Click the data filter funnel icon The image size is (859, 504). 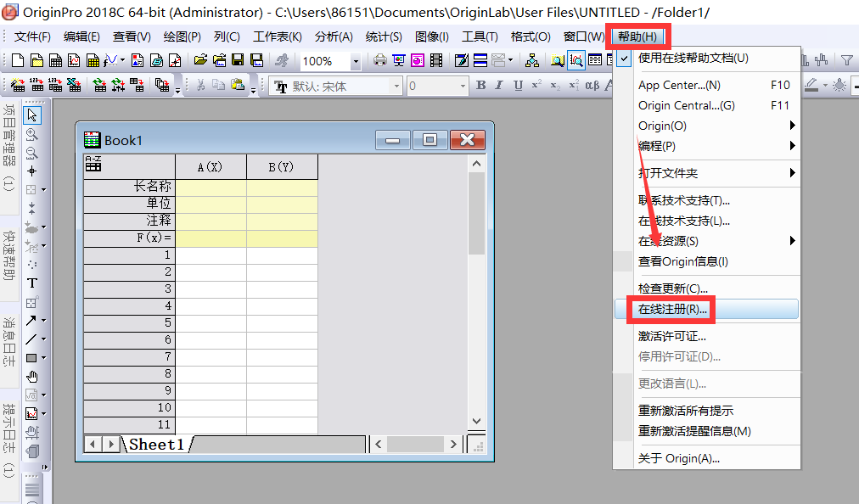(847, 60)
